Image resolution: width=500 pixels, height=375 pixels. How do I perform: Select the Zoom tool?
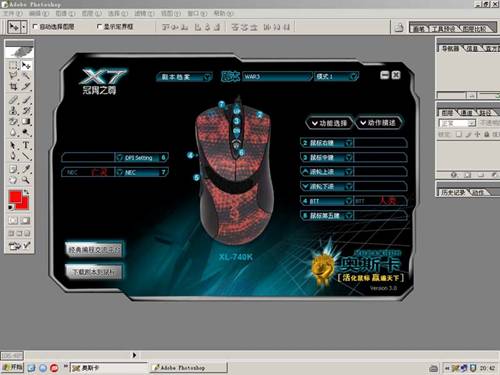pos(26,180)
